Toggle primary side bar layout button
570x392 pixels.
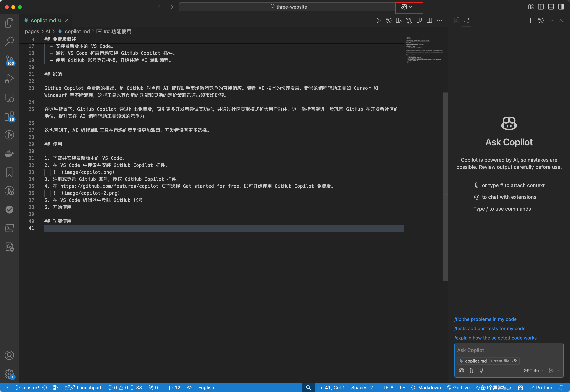(x=541, y=7)
